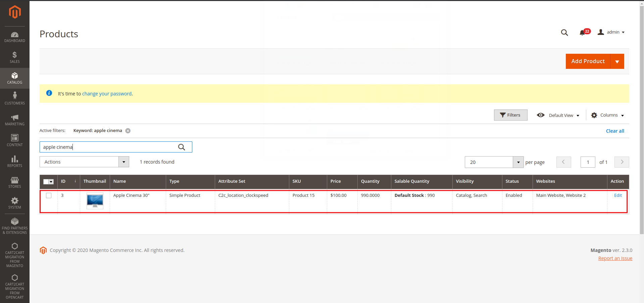This screenshot has height=303, width=644.
Task: Sort by the SKU column
Action: tap(308, 181)
